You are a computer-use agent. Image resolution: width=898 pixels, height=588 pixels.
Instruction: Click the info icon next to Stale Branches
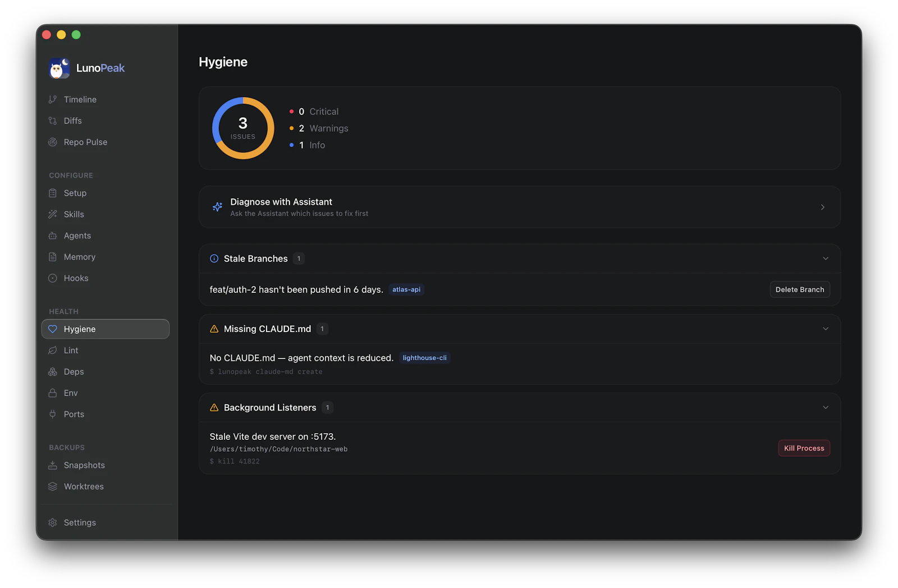tap(214, 259)
